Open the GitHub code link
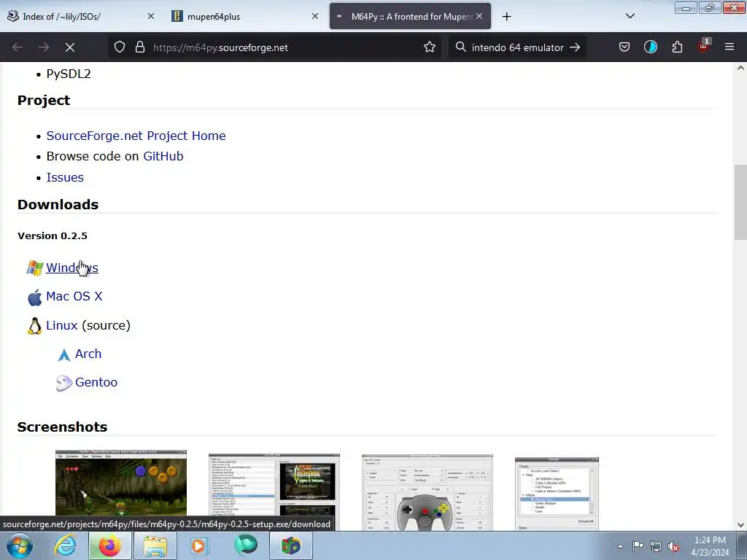747x560 pixels. point(163,156)
